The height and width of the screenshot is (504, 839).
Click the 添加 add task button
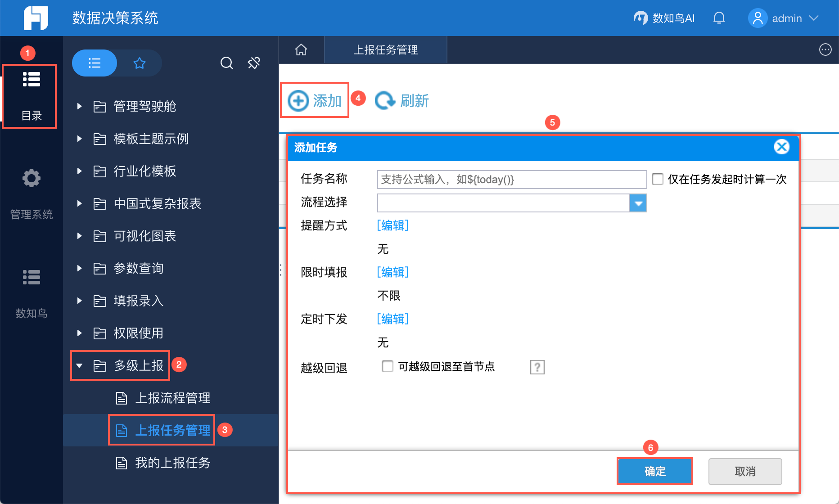(x=315, y=100)
